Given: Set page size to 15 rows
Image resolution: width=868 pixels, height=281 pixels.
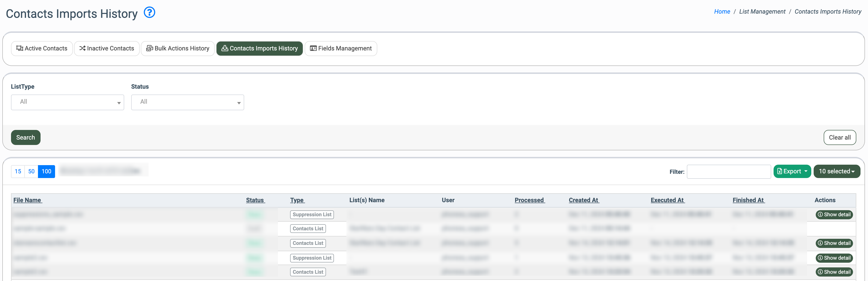Looking at the screenshot, I should click(18, 171).
